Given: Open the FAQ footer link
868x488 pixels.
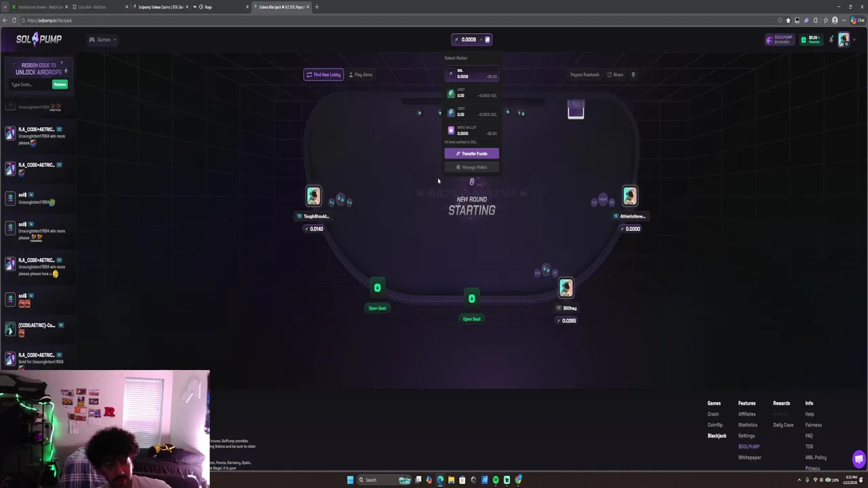Looking at the screenshot, I should click(x=808, y=436).
